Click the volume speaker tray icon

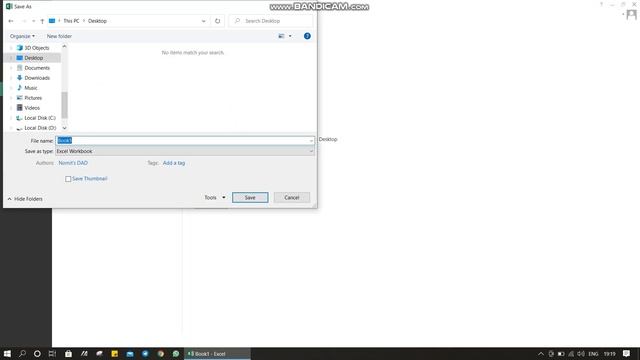tap(581, 353)
